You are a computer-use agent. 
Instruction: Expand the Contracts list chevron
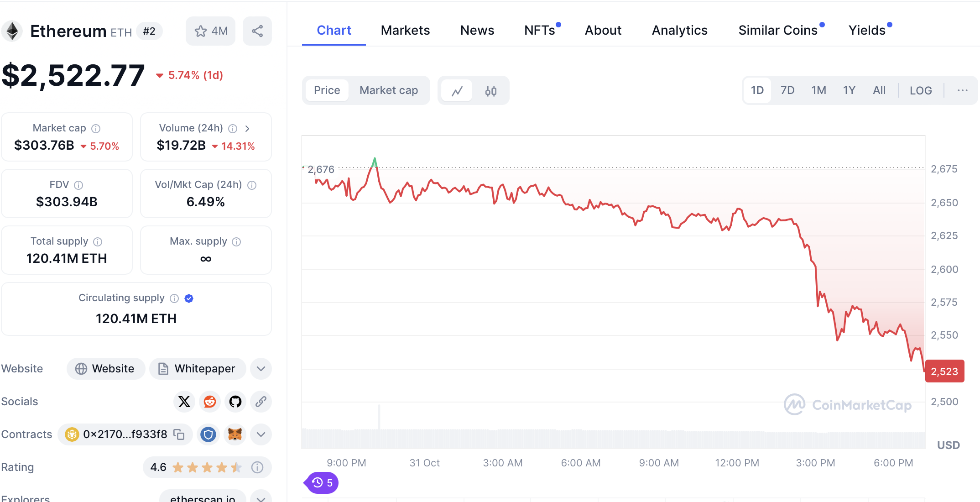pyautogui.click(x=261, y=434)
